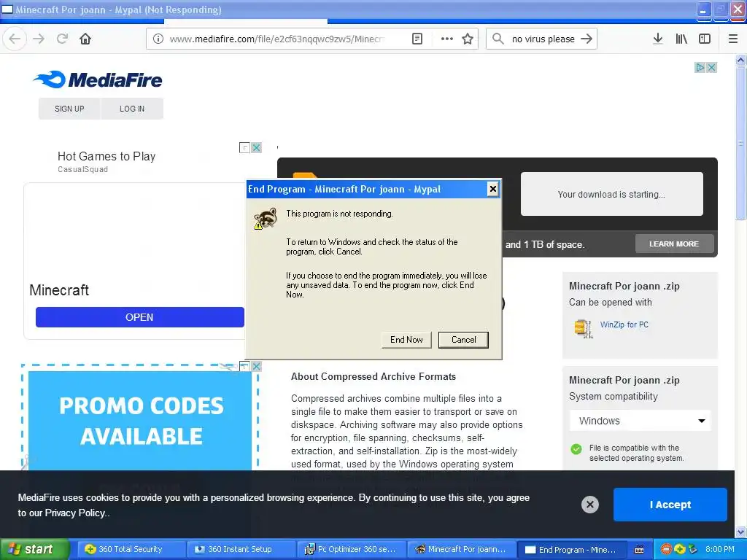The width and height of the screenshot is (747, 560).
Task: Click 'Minecraft' ad title text
Action: 59,290
